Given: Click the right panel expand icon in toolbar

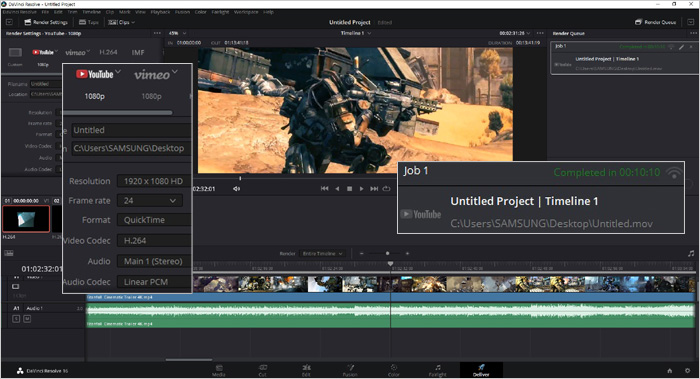Looking at the screenshot, I should point(691,22).
